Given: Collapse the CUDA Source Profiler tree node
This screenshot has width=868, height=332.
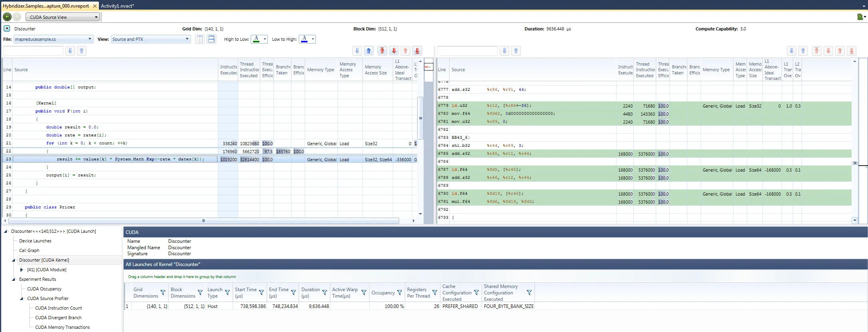Looking at the screenshot, I should pos(22,298).
